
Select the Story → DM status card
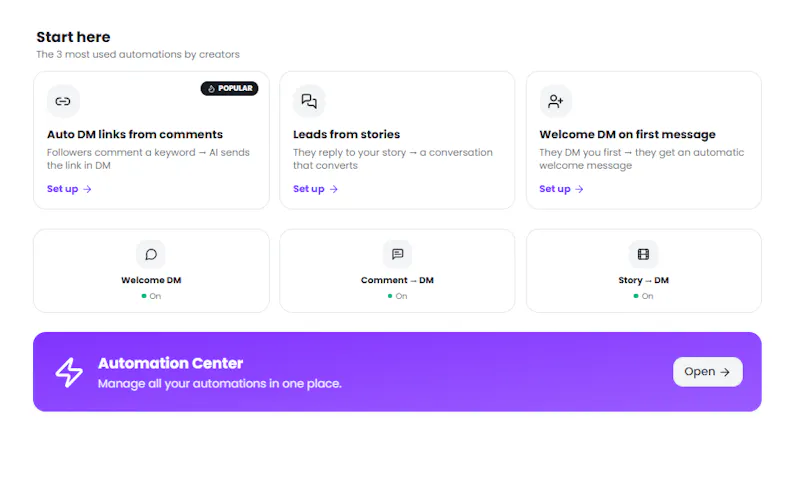tap(643, 271)
